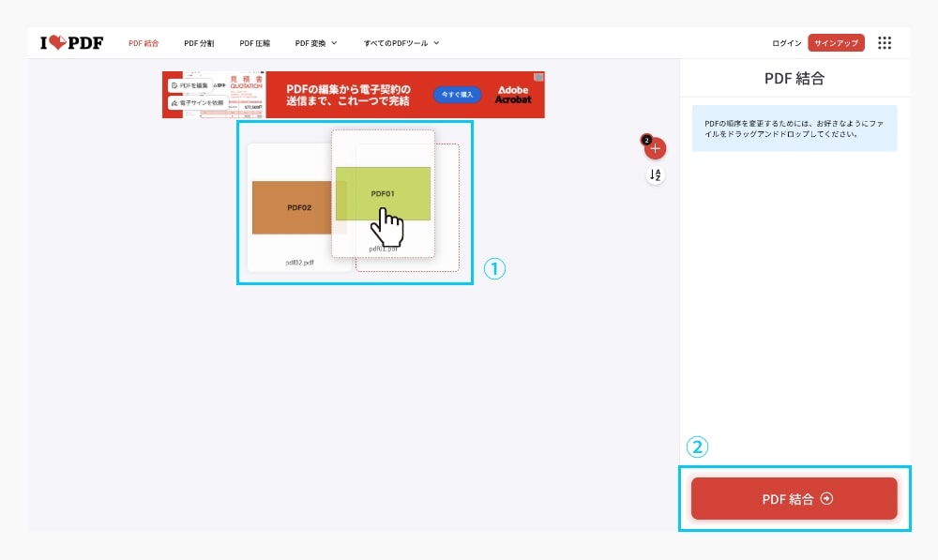The image size is (938, 560).
Task: Switch to the PDF 分割 tool
Action: pyautogui.click(x=200, y=42)
